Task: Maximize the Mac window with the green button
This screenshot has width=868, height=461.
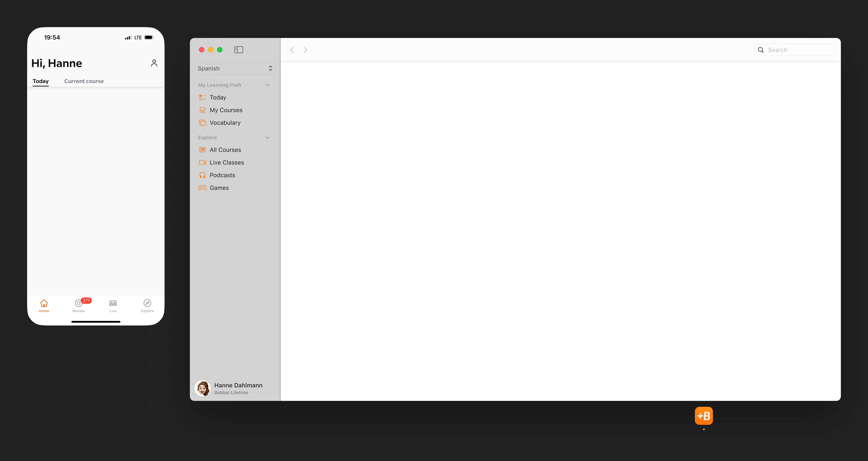Action: 220,50
